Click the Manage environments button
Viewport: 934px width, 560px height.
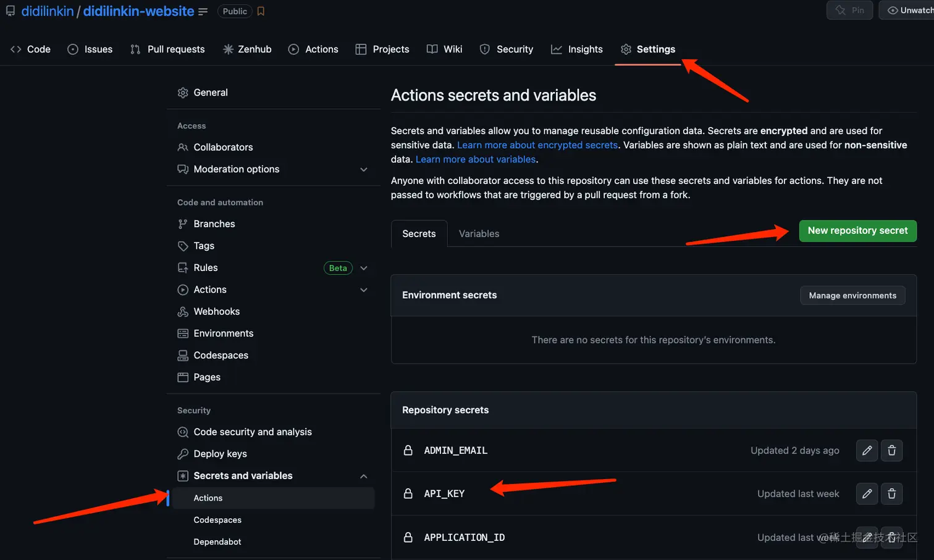pos(852,295)
